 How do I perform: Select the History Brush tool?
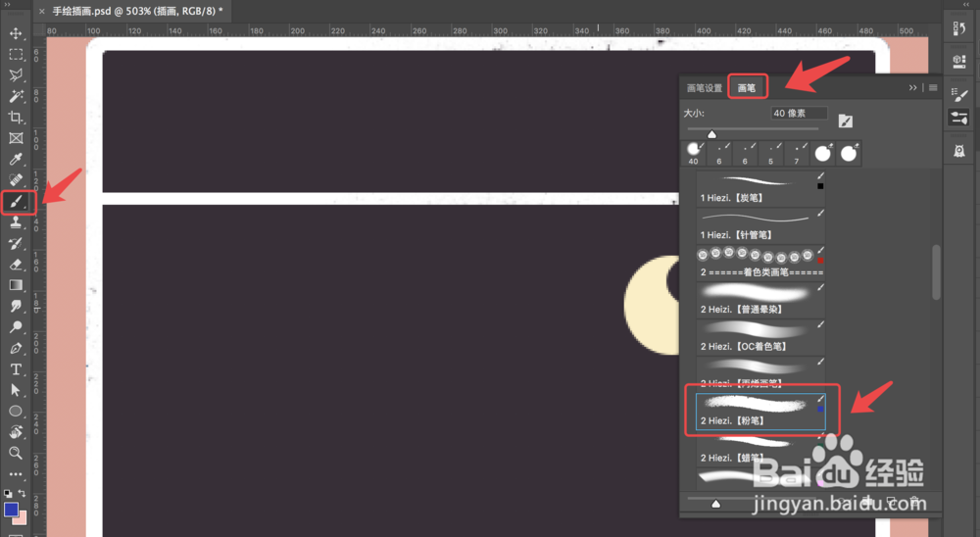tap(16, 243)
